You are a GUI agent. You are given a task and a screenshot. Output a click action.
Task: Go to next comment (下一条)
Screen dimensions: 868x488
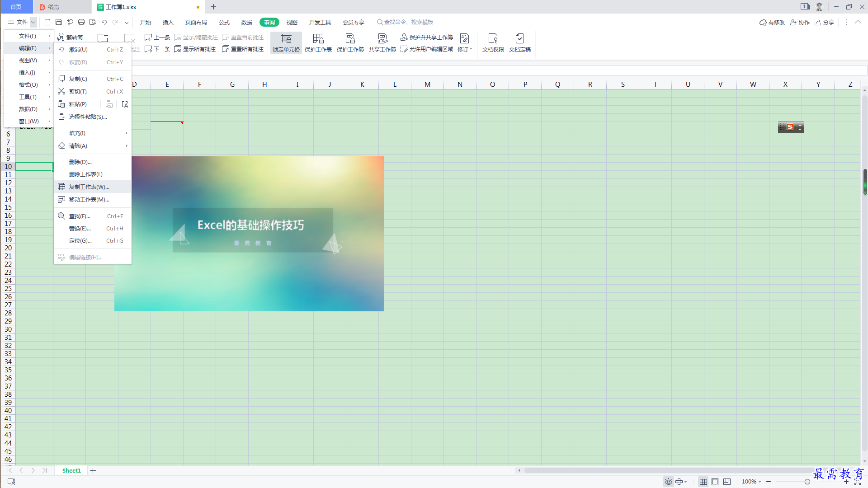[x=157, y=49]
